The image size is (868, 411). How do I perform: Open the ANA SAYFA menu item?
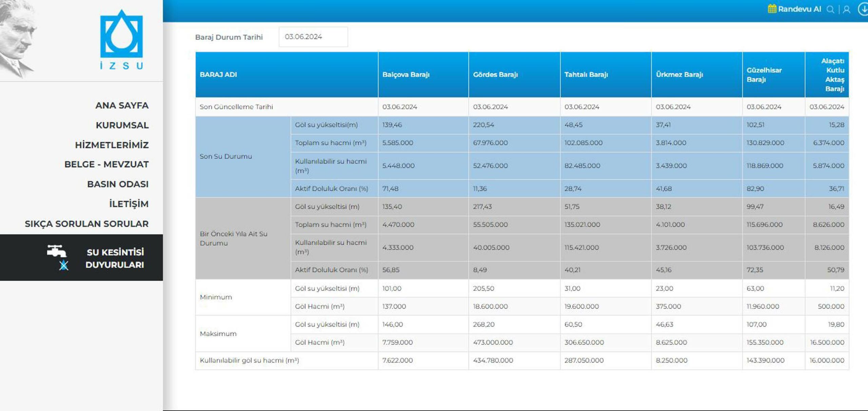click(122, 105)
